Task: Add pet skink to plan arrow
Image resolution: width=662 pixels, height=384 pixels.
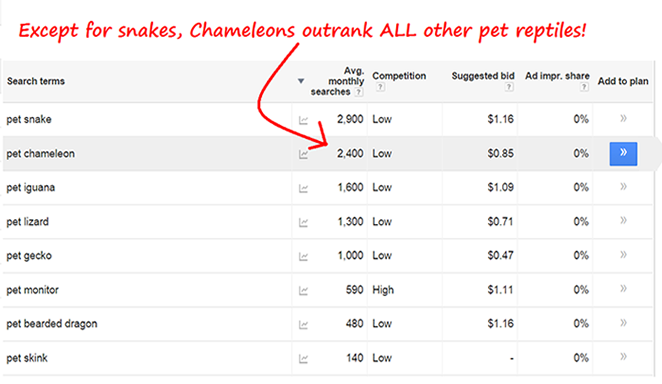Action: point(623,357)
